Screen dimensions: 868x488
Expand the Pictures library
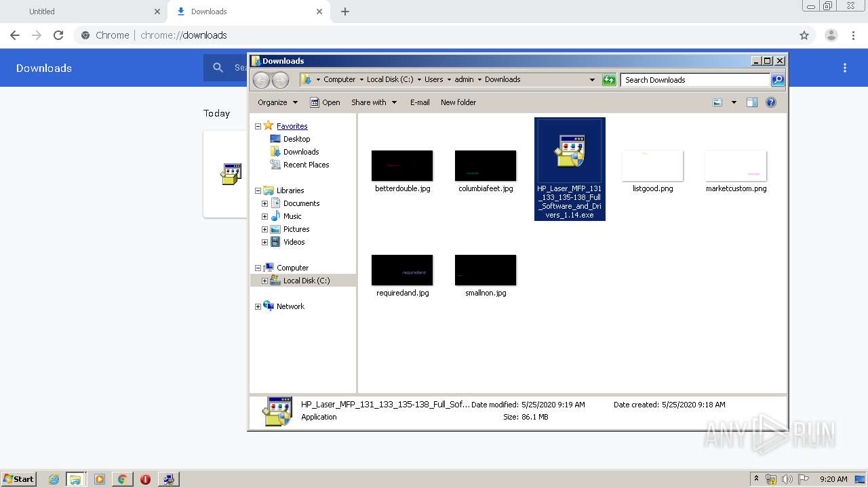click(x=264, y=229)
